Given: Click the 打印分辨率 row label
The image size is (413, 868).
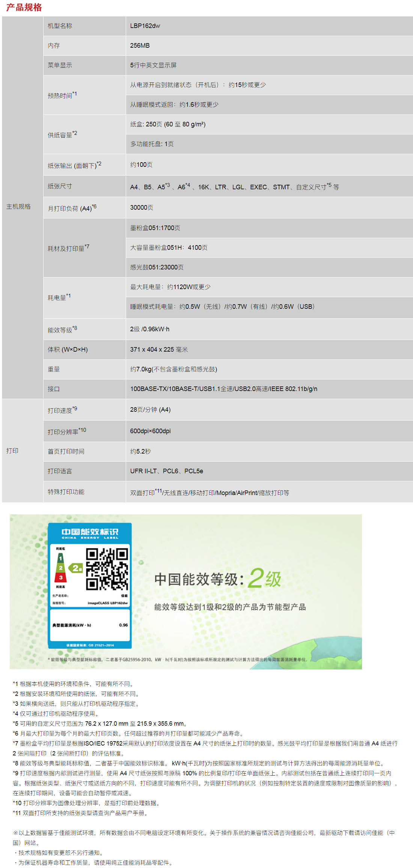Looking at the screenshot, I should click(x=67, y=431).
